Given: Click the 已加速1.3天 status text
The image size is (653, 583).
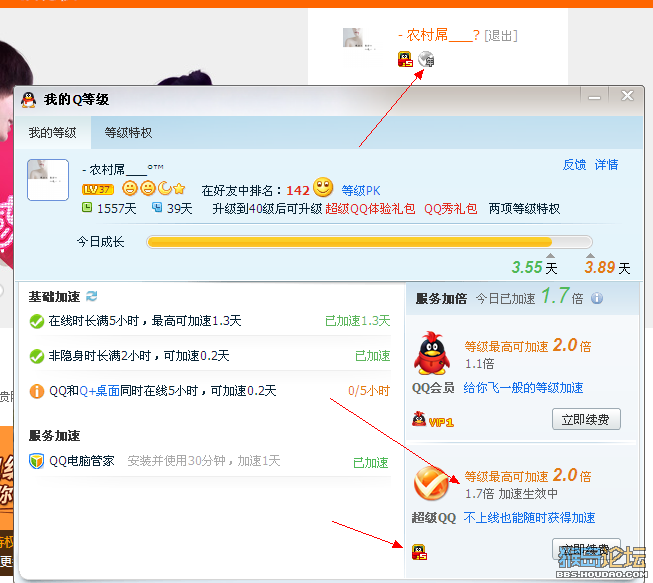Looking at the screenshot, I should point(358,321).
